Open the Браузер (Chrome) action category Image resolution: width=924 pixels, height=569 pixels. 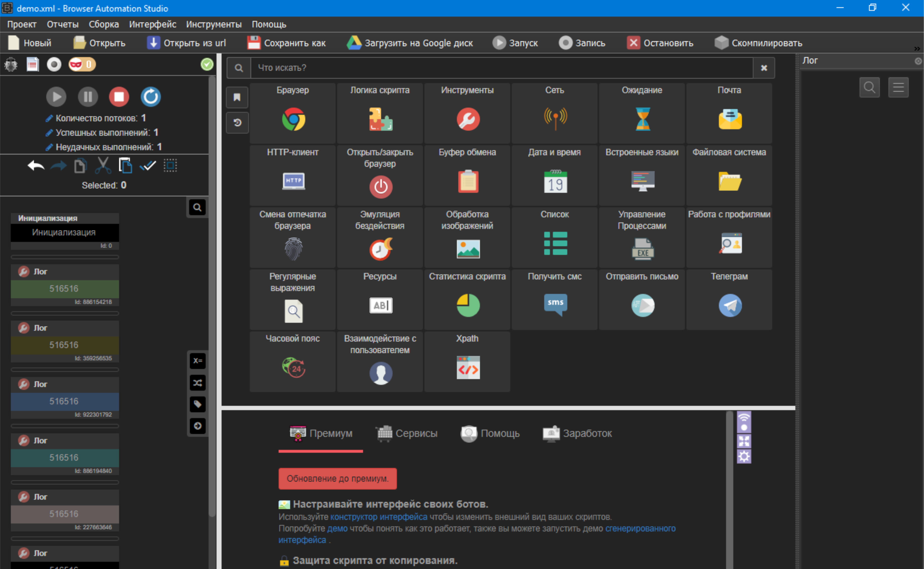pyautogui.click(x=293, y=119)
